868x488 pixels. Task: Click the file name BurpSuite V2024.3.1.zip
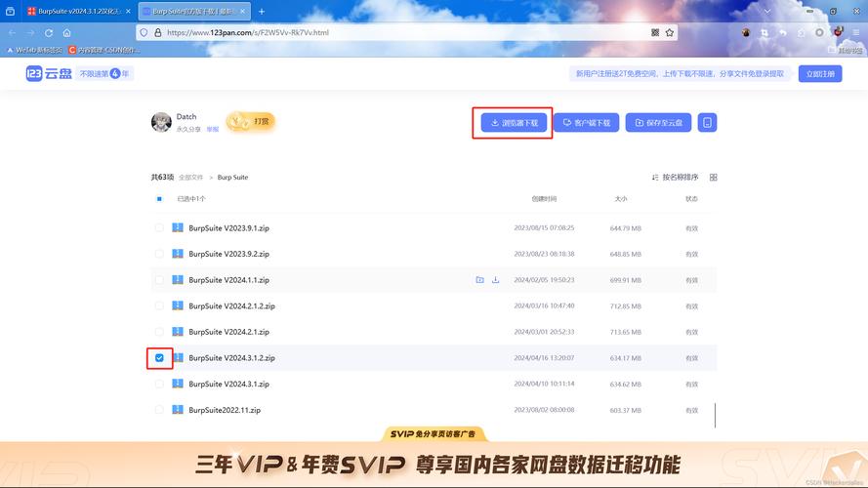click(228, 384)
